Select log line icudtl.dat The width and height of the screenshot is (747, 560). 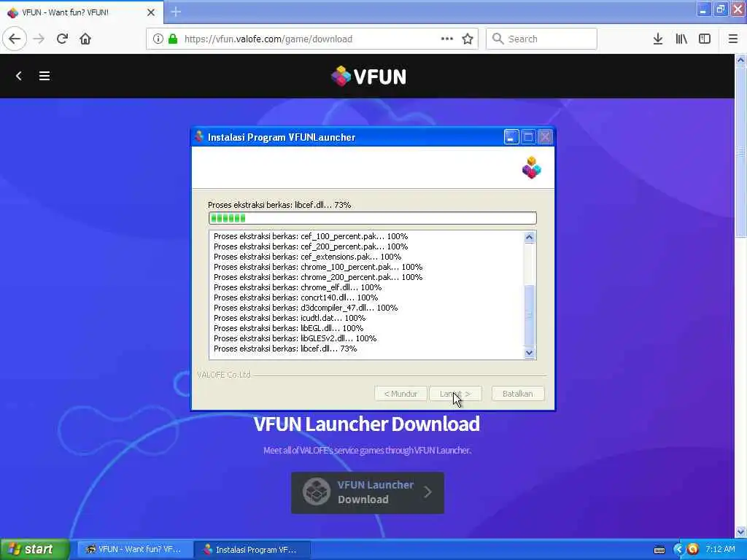click(290, 318)
